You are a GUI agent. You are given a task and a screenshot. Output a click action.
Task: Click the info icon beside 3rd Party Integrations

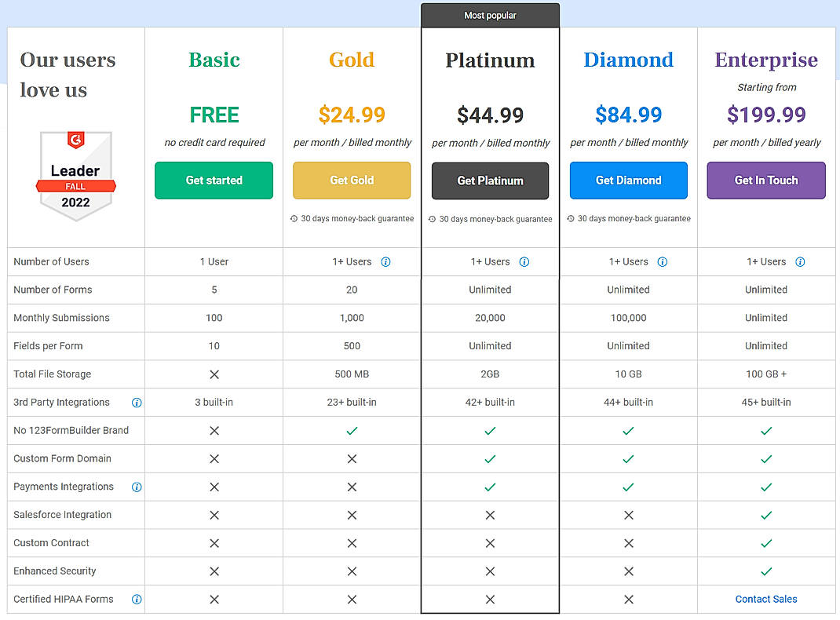coord(137,402)
